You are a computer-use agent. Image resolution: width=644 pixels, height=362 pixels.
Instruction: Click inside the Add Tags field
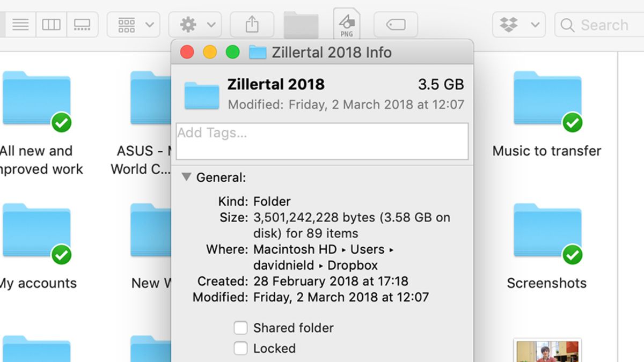point(321,141)
